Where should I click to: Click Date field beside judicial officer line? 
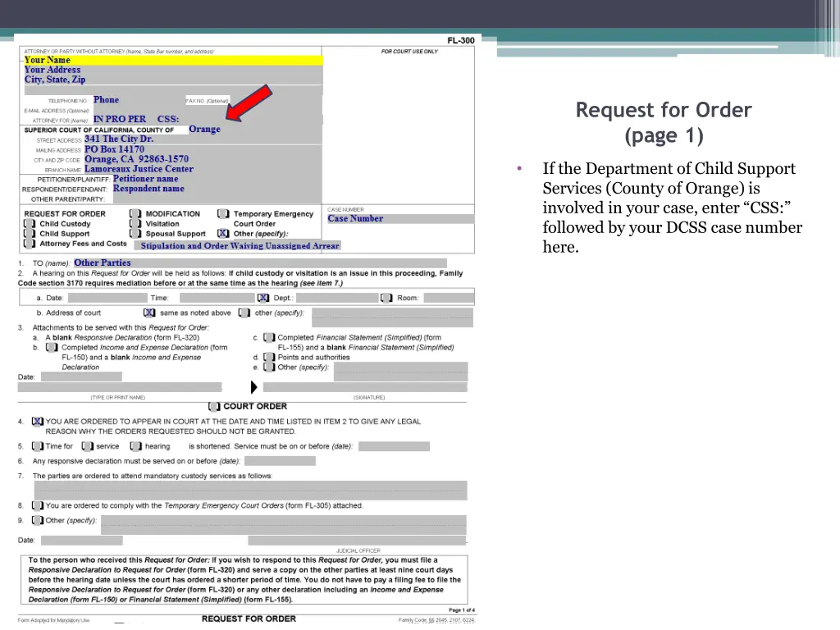82,541
